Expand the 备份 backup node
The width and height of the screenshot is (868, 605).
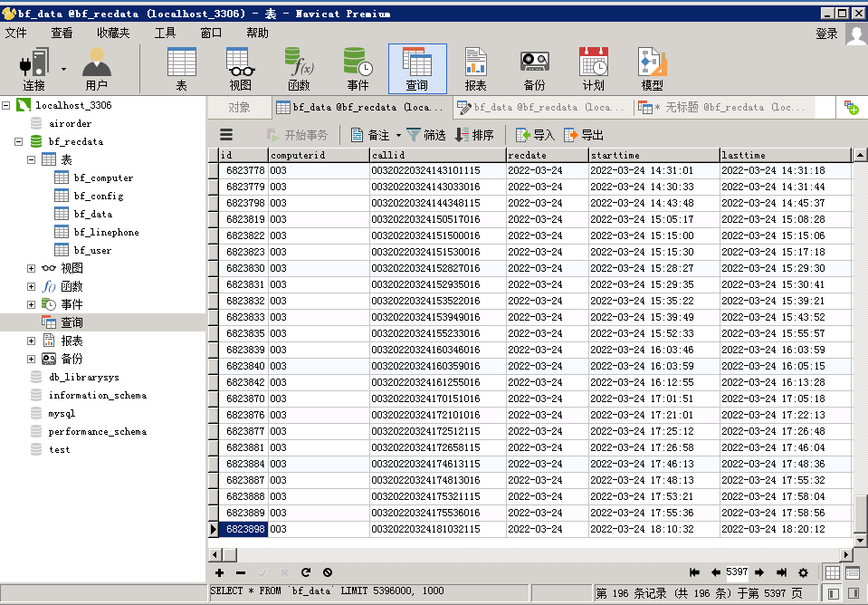click(31, 359)
